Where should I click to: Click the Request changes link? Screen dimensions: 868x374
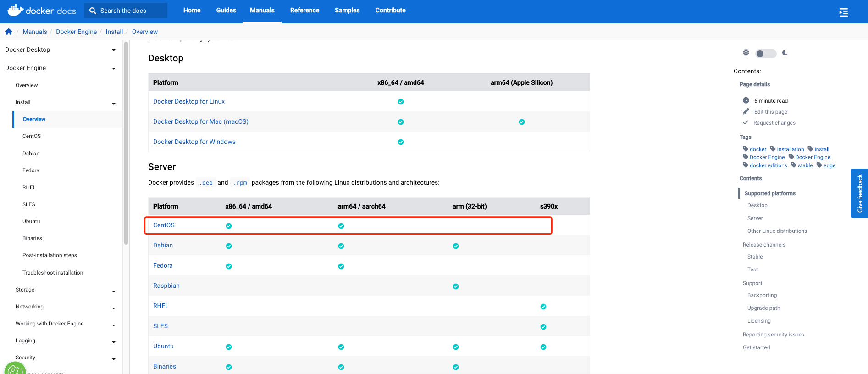click(774, 123)
